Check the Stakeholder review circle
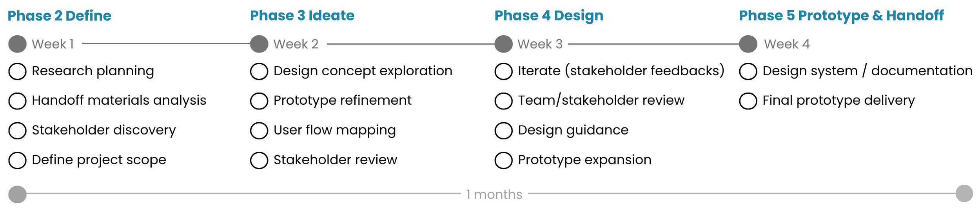The image size is (980, 209). click(259, 160)
